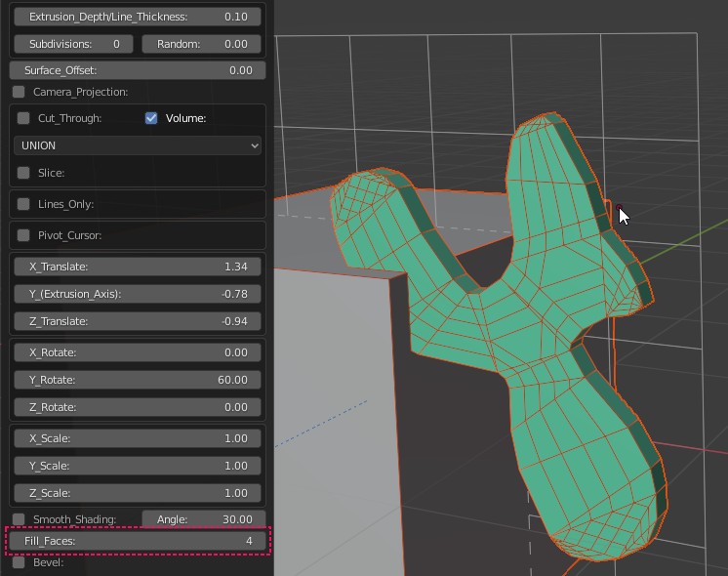Enable the Camera_Projection checkbox
Viewport: 728px width, 576px height.
[x=19, y=92]
